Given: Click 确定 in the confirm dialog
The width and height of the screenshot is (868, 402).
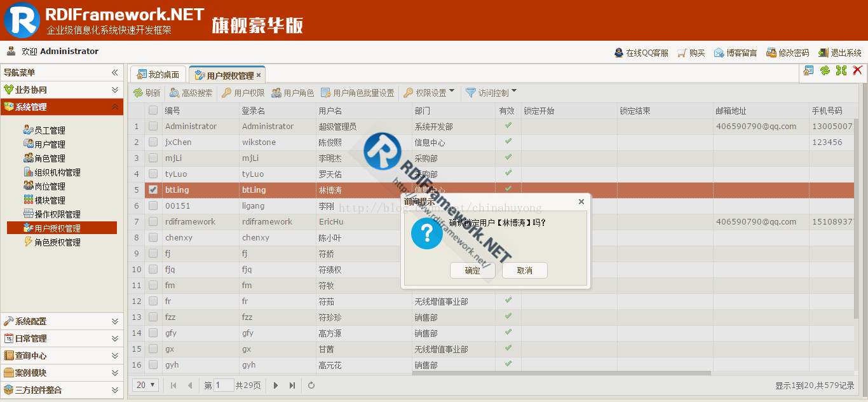Looking at the screenshot, I should click(x=472, y=270).
